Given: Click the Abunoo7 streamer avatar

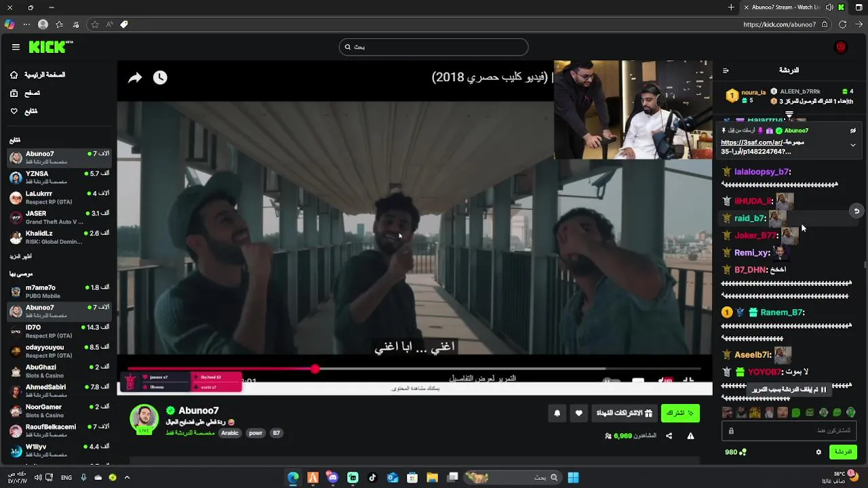Looking at the screenshot, I should point(144,419).
